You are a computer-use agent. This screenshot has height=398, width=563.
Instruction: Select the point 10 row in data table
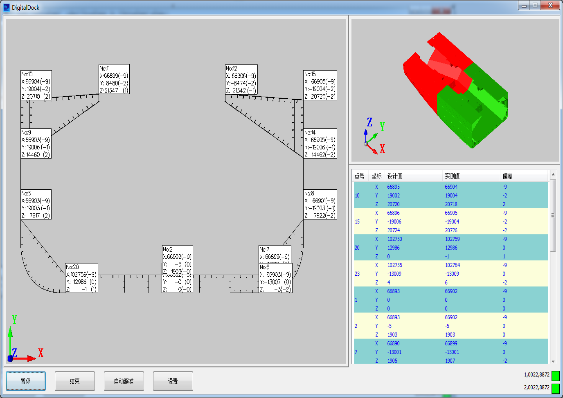[451, 195]
